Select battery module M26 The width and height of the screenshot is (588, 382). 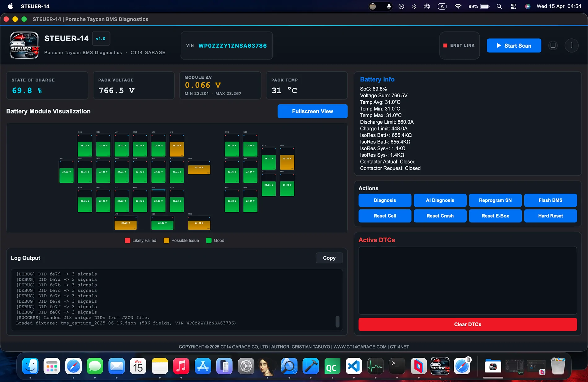point(232,146)
